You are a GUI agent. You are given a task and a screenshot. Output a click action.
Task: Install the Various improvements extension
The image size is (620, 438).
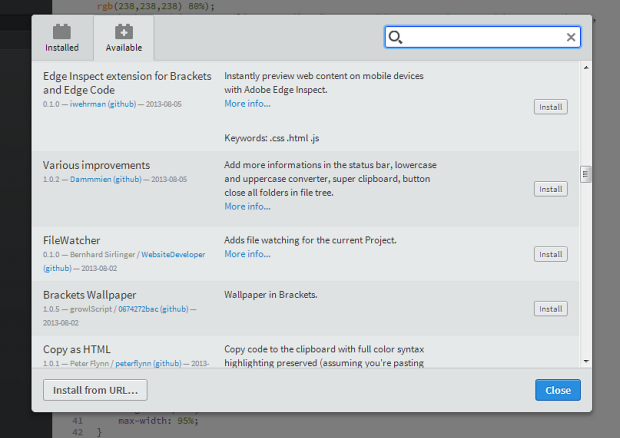tap(550, 188)
